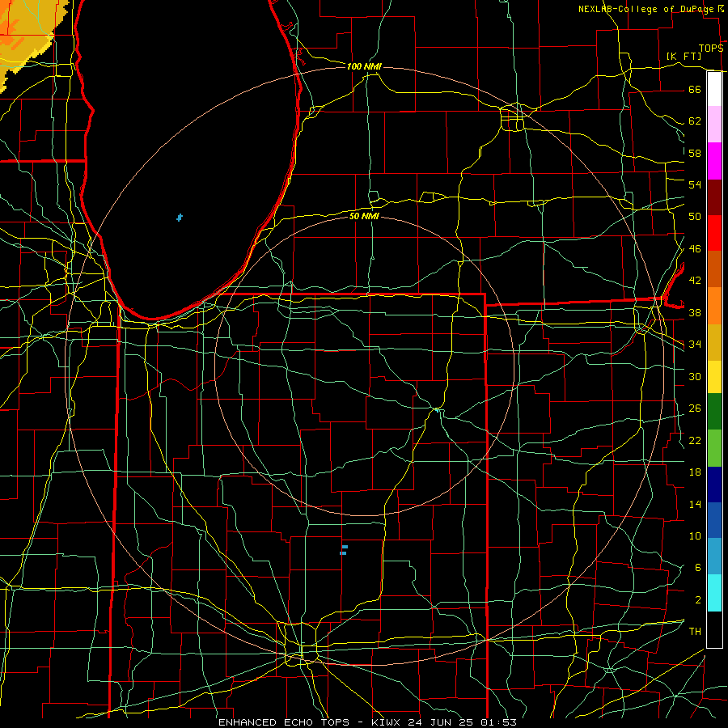Click the "[K FT]" units label
Image resolution: width=728 pixels, height=728 pixels.
[684, 56]
